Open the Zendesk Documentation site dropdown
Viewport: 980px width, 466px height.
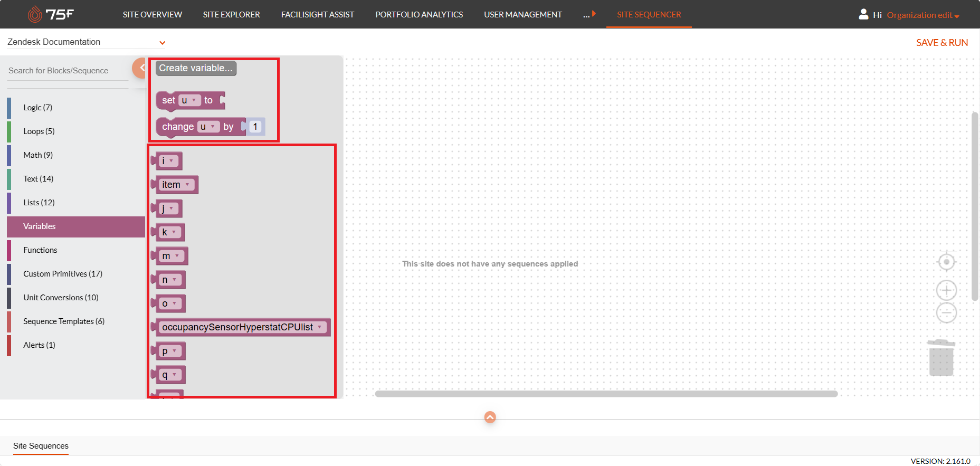[x=162, y=43]
